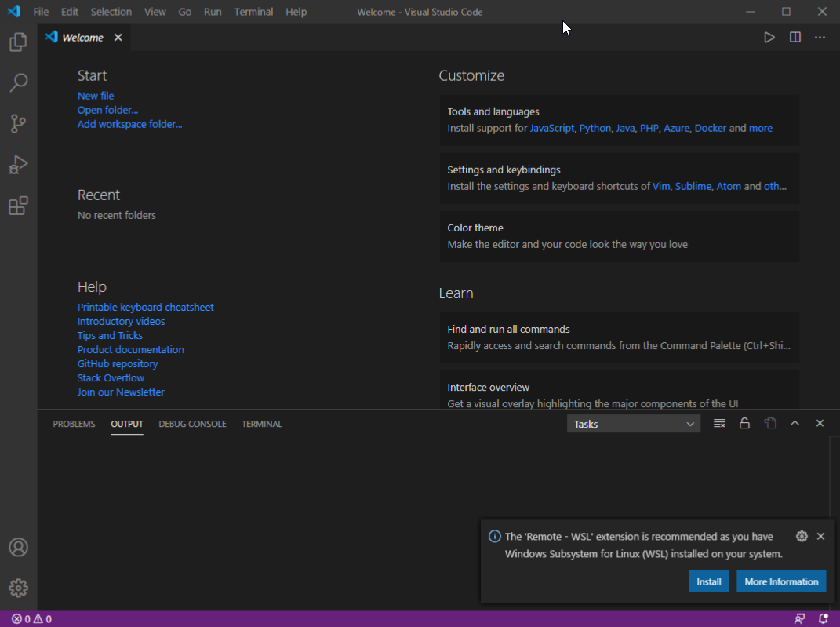Toggle the output scroll lock
This screenshot has height=627, width=840.
click(x=744, y=424)
